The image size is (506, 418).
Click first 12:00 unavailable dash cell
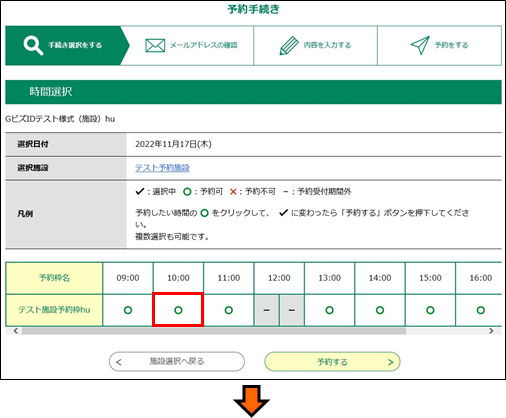pos(266,310)
